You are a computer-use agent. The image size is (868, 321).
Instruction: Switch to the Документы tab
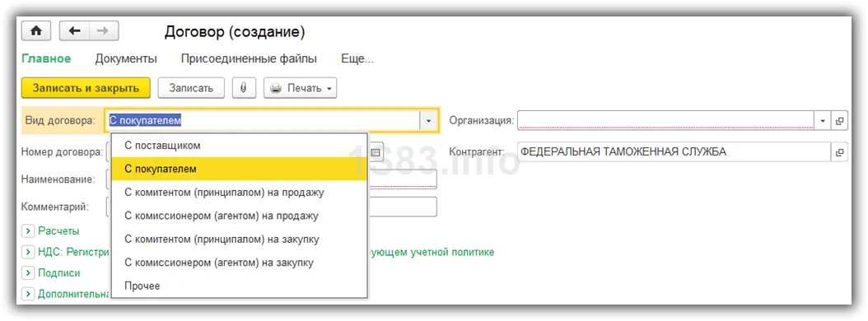click(x=126, y=58)
